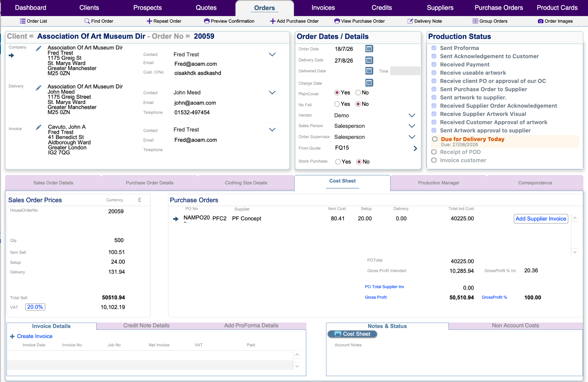Viewport: 588px width, 382px height.
Task: Set PlainCover to No
Action: 358,92
